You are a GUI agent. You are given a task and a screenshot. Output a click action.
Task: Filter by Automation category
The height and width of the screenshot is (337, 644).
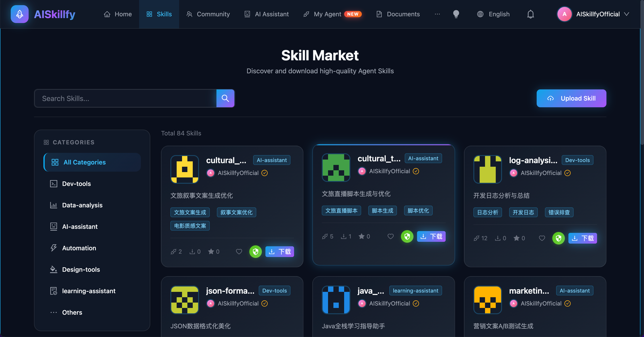click(92, 248)
